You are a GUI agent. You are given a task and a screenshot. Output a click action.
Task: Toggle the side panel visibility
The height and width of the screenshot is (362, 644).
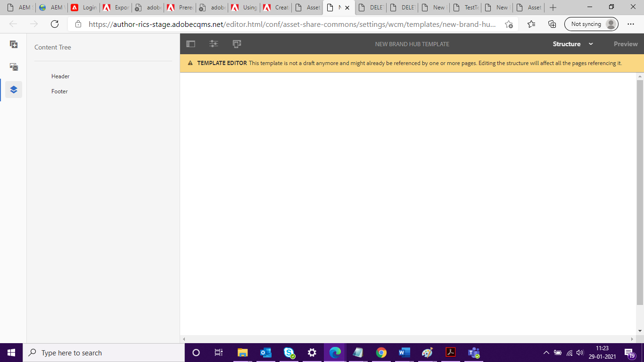[190, 43]
